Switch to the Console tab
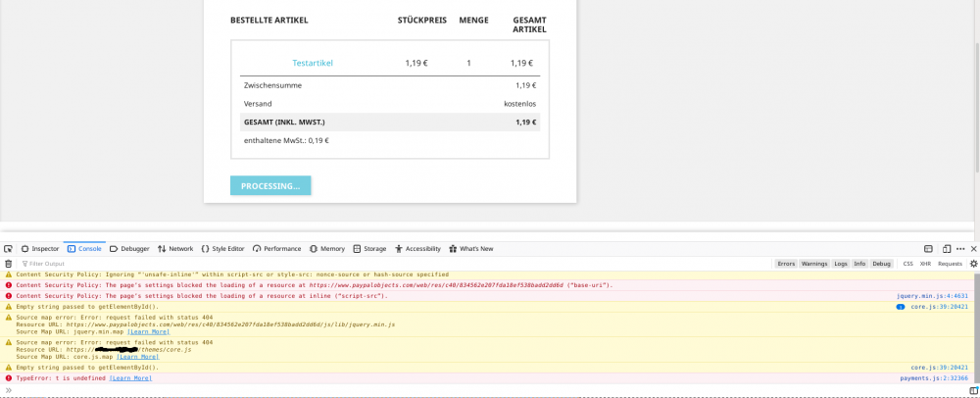Viewport: 980px width, 398px height. [x=84, y=249]
